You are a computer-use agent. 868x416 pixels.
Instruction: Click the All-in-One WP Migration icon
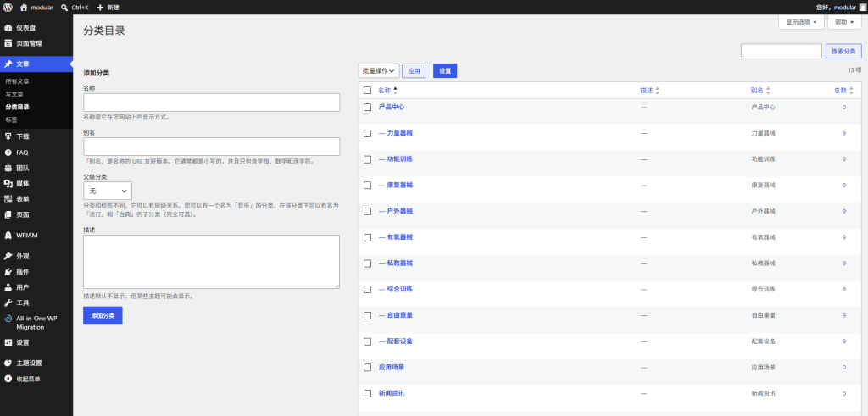8,318
